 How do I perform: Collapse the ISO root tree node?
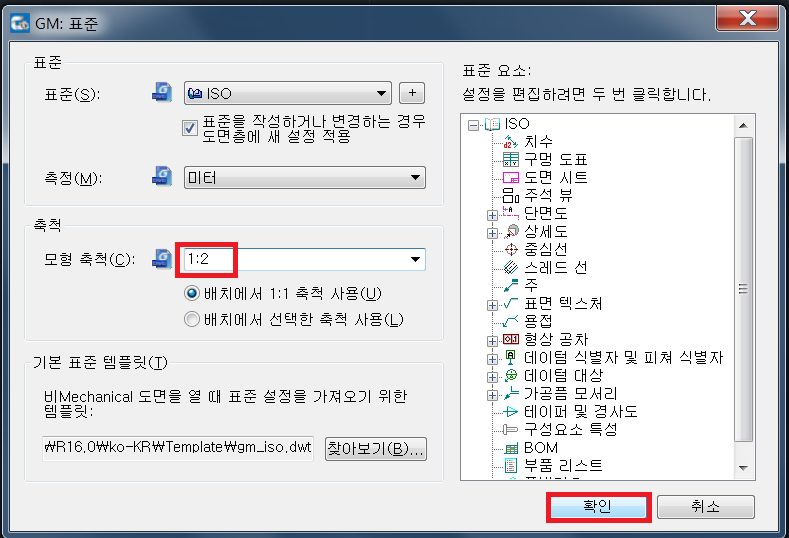click(473, 125)
